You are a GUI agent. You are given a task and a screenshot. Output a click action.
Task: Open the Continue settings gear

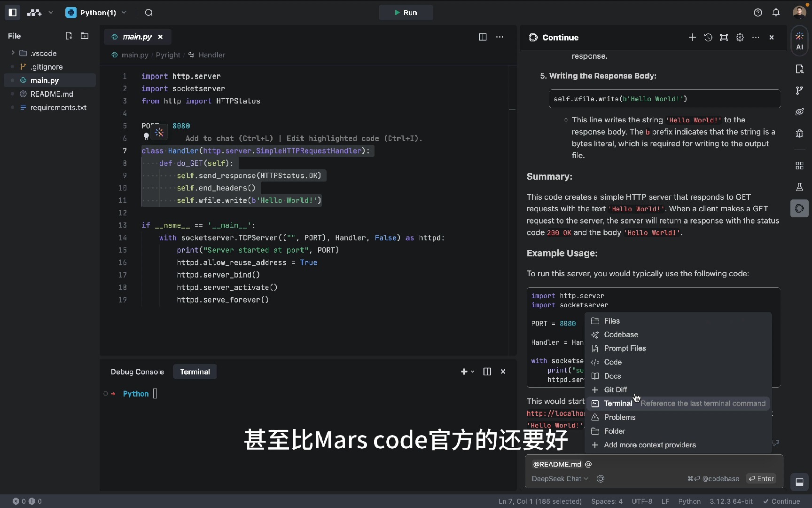pyautogui.click(x=740, y=37)
